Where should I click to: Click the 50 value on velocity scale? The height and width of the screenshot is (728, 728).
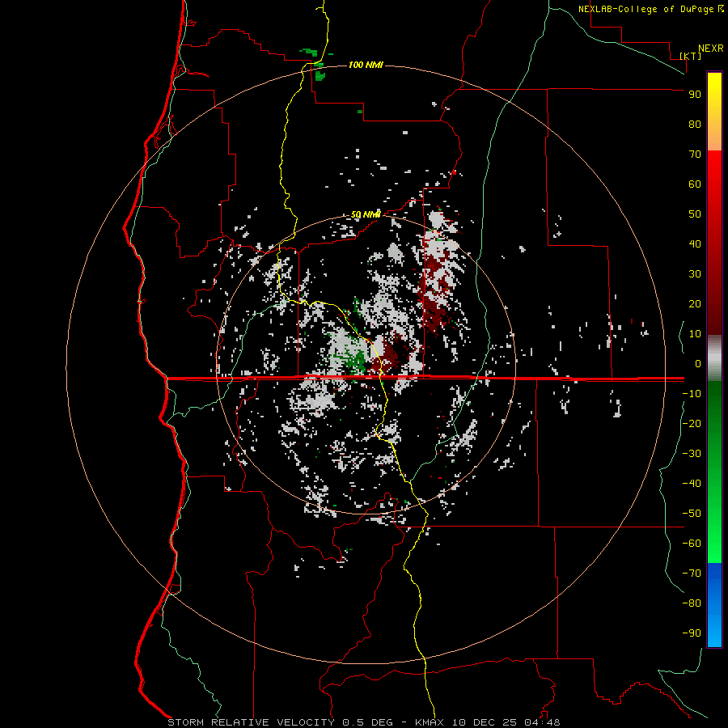point(695,214)
